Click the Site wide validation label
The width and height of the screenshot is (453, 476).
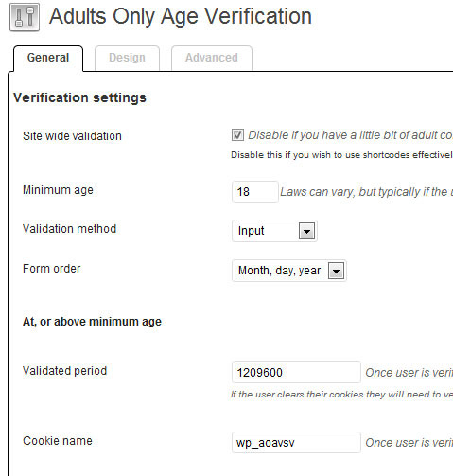tap(72, 136)
